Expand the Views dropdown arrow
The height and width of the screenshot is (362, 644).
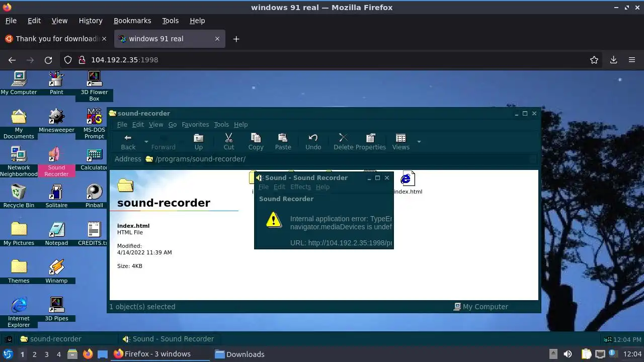coord(419,142)
